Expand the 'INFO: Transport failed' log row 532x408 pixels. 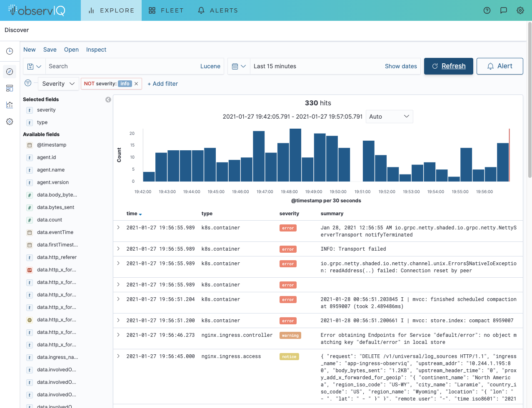tap(118, 249)
